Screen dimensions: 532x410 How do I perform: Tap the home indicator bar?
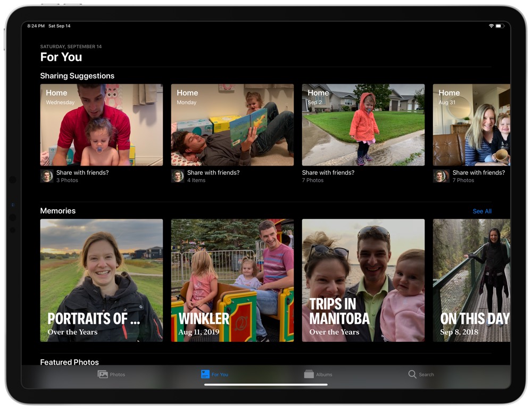266,385
